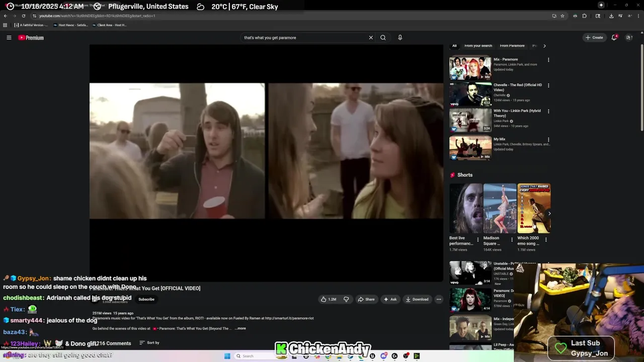The width and height of the screenshot is (644, 362).
Task: Open the Shorts section logo icon
Action: 453,175
